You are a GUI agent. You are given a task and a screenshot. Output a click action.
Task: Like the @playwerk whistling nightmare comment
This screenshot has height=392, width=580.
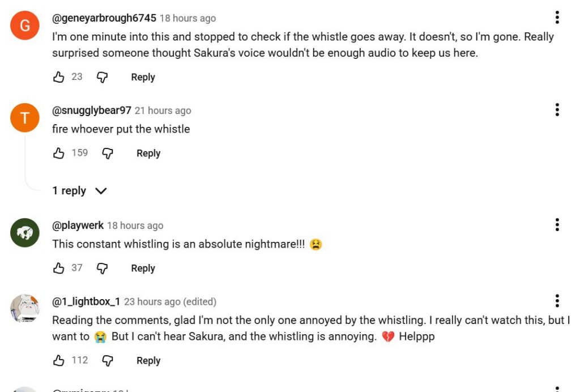[59, 268]
